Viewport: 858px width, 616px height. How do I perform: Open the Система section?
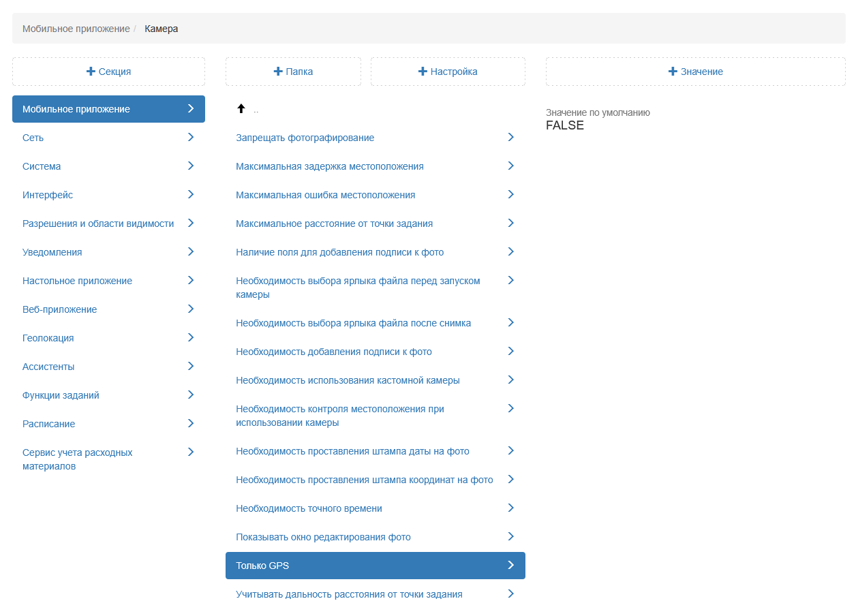tap(42, 166)
